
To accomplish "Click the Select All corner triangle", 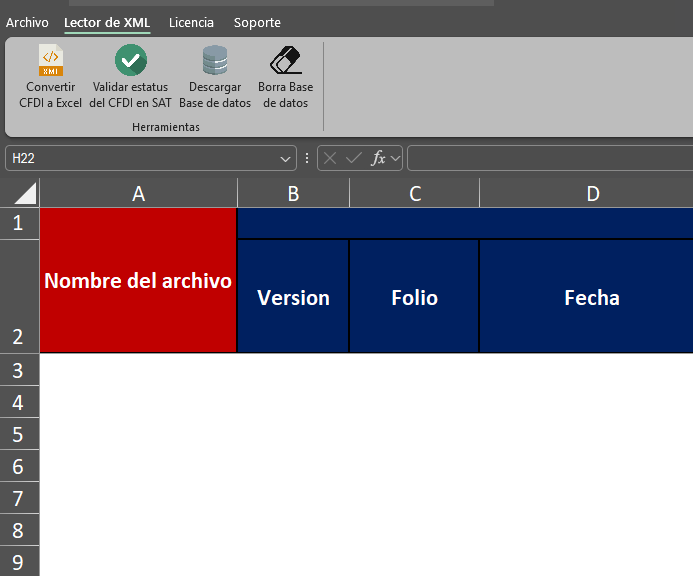I will (24, 193).
